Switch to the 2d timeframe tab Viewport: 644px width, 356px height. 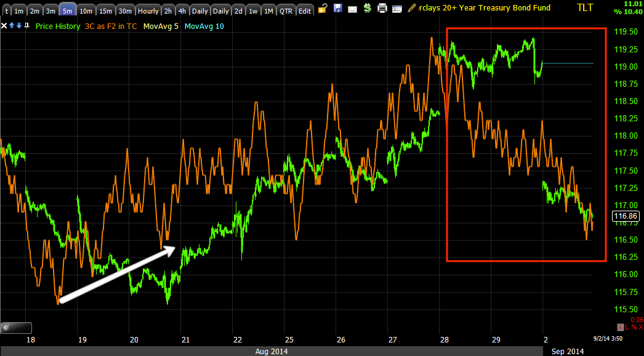238,10
